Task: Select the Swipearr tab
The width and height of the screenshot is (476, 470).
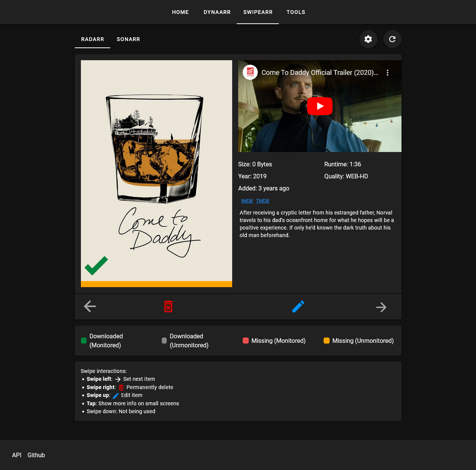Action: coord(258,12)
